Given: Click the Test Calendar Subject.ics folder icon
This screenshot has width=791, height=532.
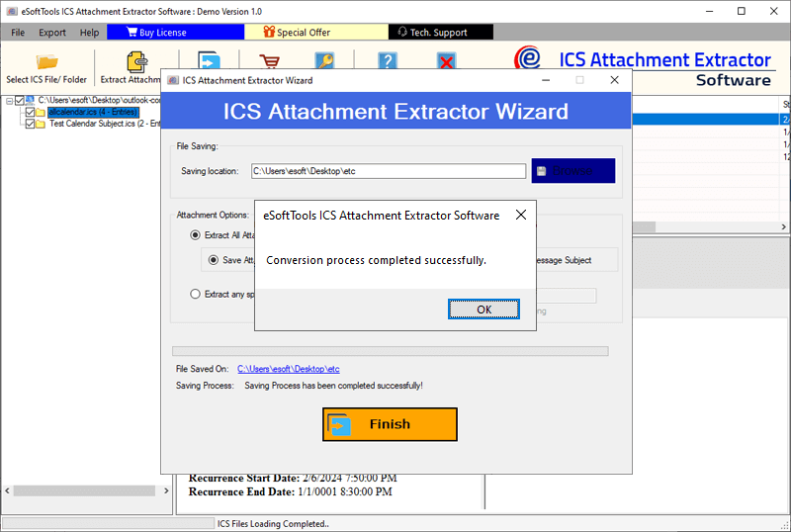Looking at the screenshot, I should 41,124.
